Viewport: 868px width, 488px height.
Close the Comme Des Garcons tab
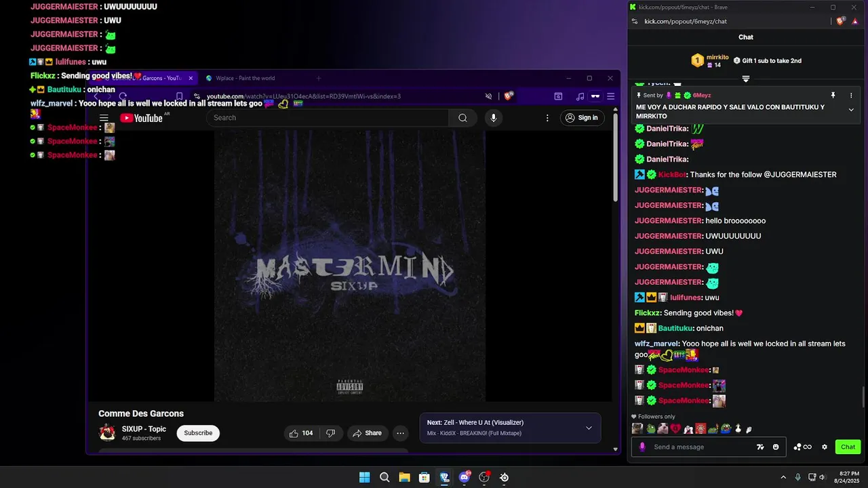coord(191,78)
